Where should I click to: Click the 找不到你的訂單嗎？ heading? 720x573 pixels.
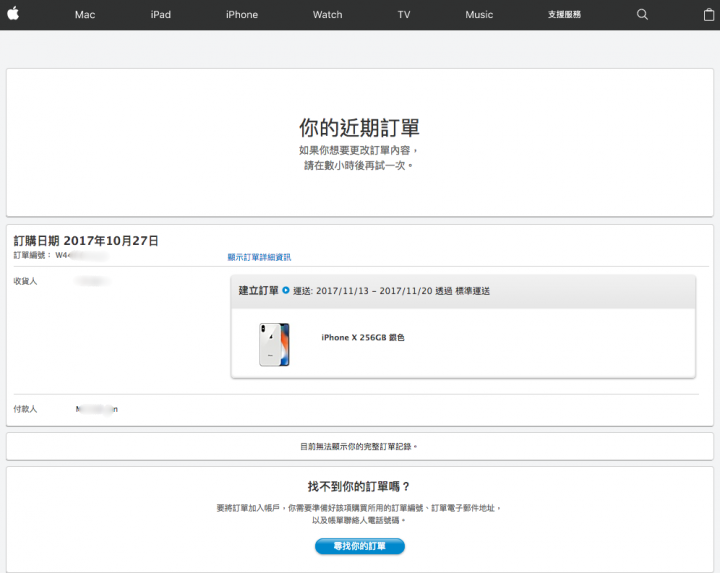click(359, 486)
